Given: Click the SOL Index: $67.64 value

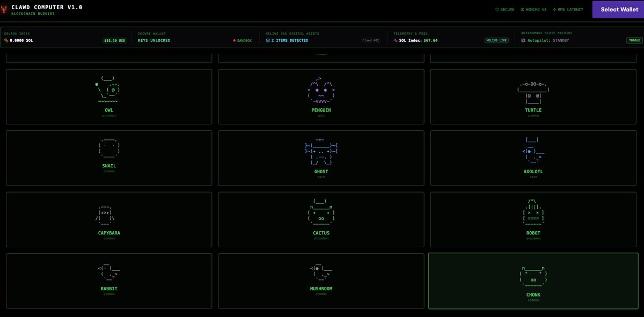Looking at the screenshot, I should 418,40.
